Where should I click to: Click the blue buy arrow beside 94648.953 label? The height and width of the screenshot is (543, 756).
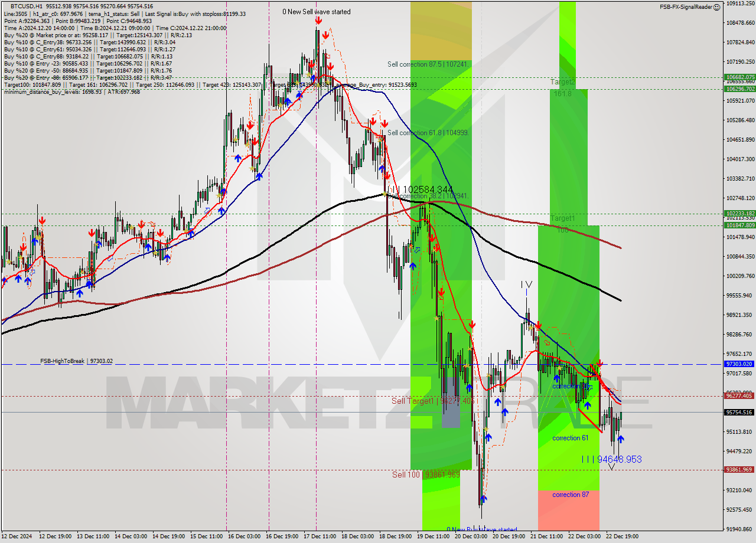click(620, 439)
